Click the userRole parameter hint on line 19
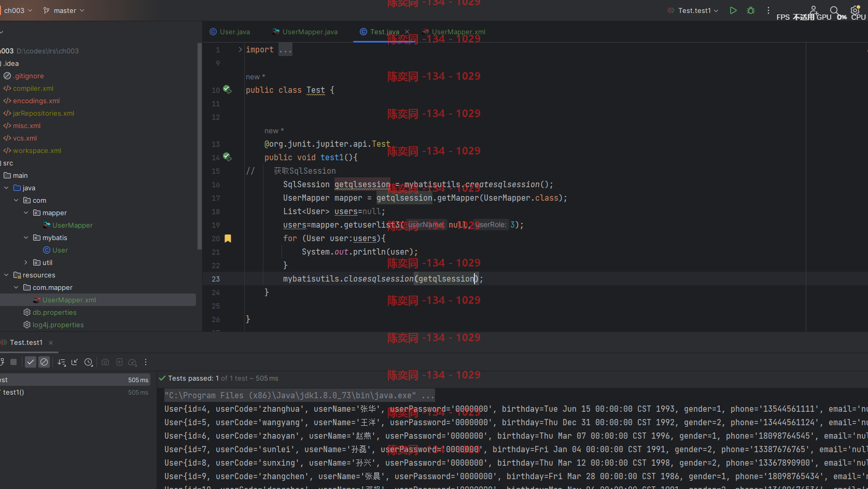 click(x=491, y=225)
